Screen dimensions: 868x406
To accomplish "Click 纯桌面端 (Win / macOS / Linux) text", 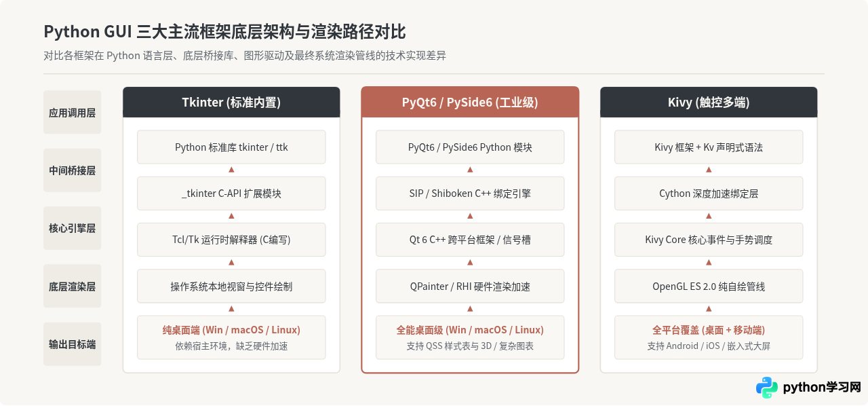I will pyautogui.click(x=231, y=330).
